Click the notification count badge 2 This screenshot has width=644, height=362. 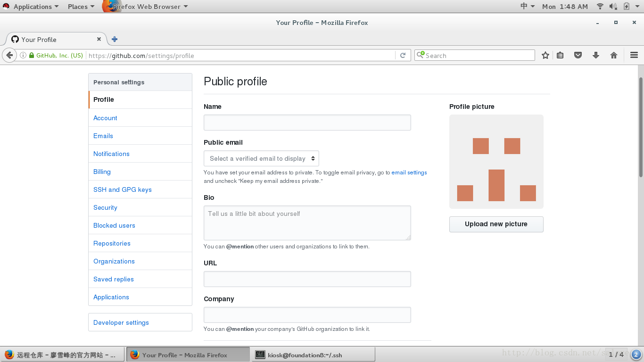pyautogui.click(x=636, y=354)
